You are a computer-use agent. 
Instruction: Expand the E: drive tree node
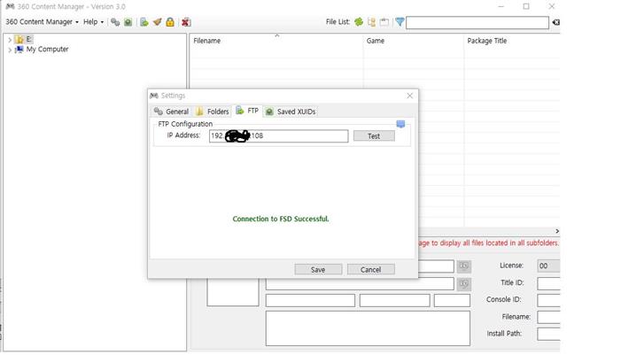coord(10,40)
